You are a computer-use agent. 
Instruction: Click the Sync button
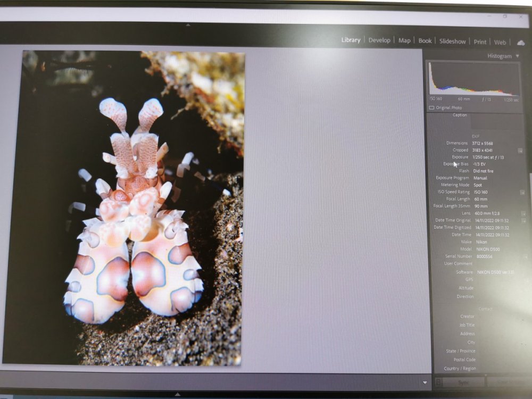tap(463, 383)
